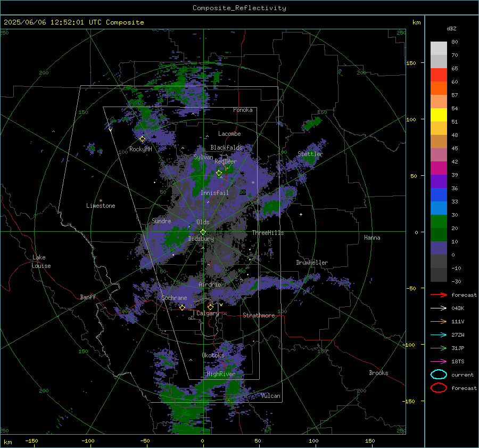Click the Strathmore label
The height and width of the screenshot is (448, 479).
point(259,315)
